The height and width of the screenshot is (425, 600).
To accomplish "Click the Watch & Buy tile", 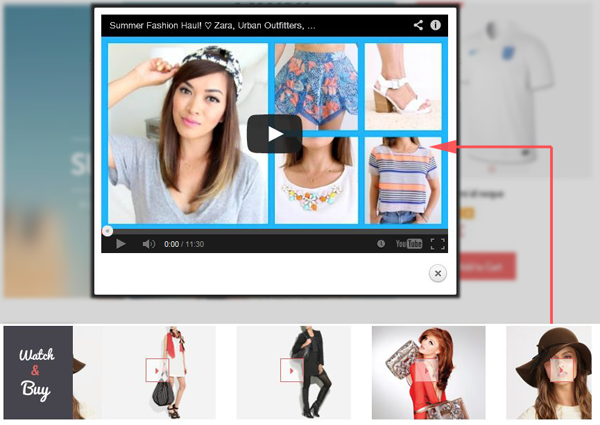I will [38, 372].
